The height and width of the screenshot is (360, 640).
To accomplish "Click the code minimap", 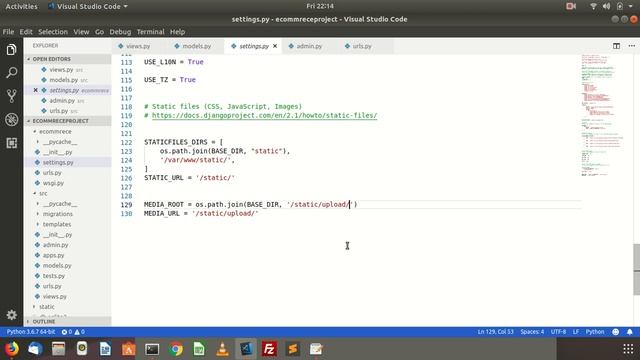I will [603, 115].
